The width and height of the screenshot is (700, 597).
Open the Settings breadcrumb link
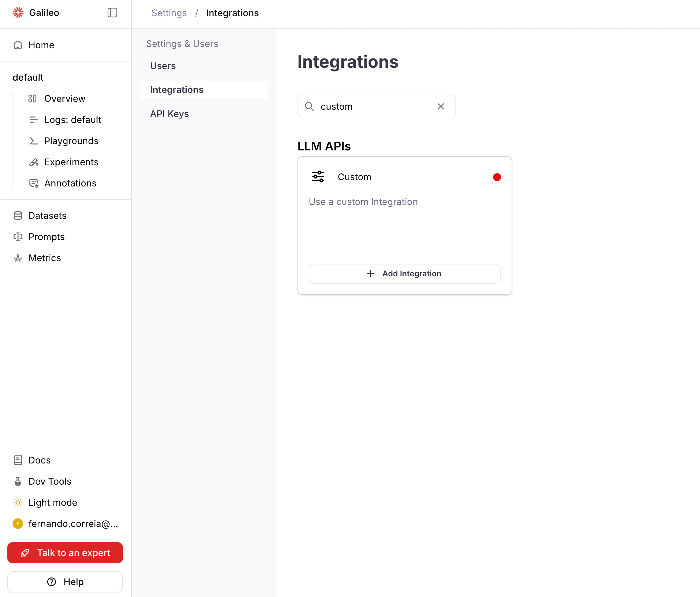coord(169,13)
